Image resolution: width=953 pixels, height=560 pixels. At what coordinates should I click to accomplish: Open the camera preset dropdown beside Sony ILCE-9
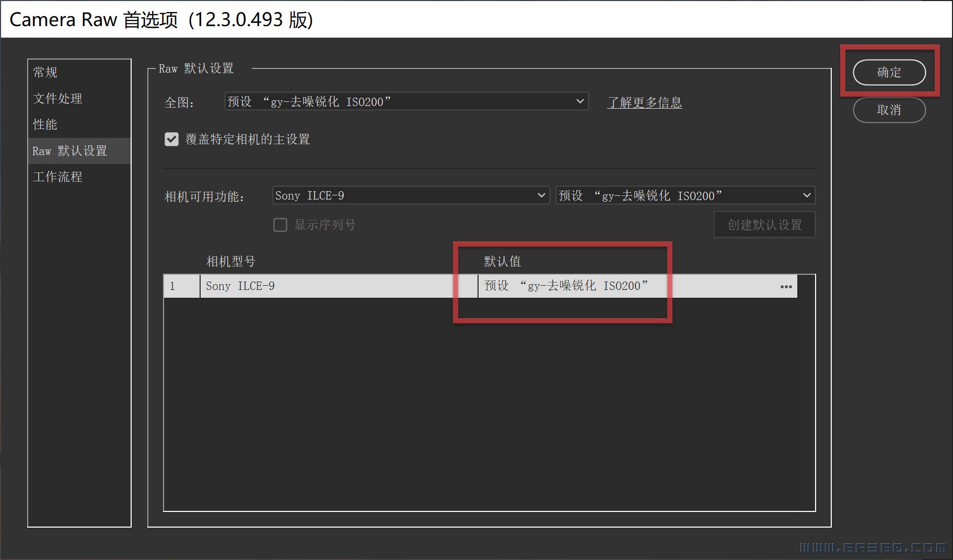click(685, 195)
